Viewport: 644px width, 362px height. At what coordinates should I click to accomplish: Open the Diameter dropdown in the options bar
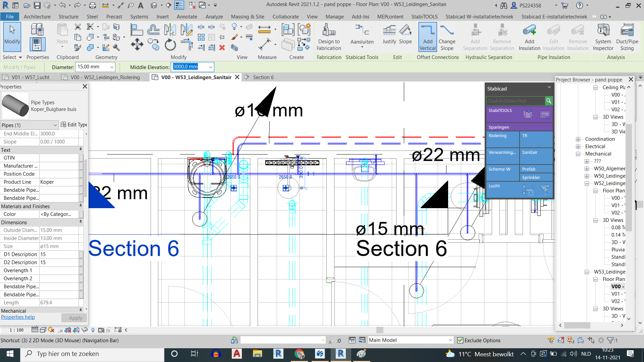pyautogui.click(x=112, y=67)
